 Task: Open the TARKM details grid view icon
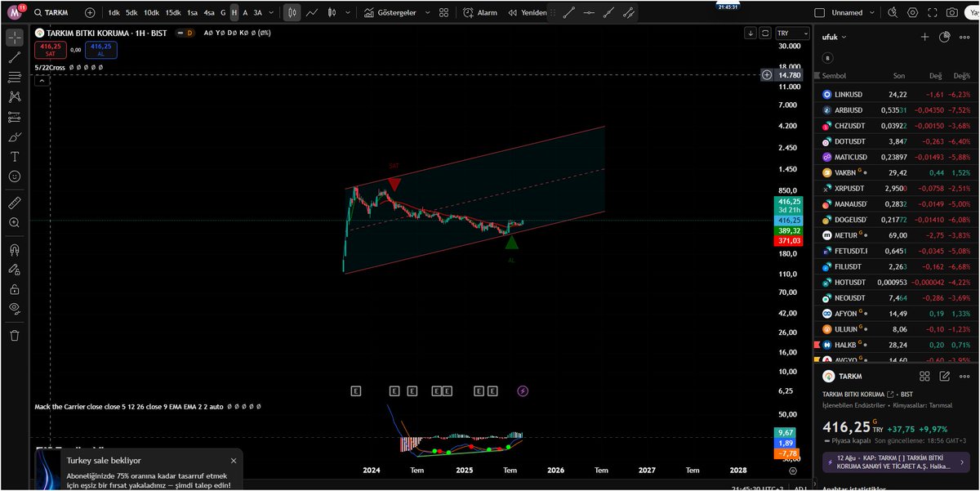[924, 377]
